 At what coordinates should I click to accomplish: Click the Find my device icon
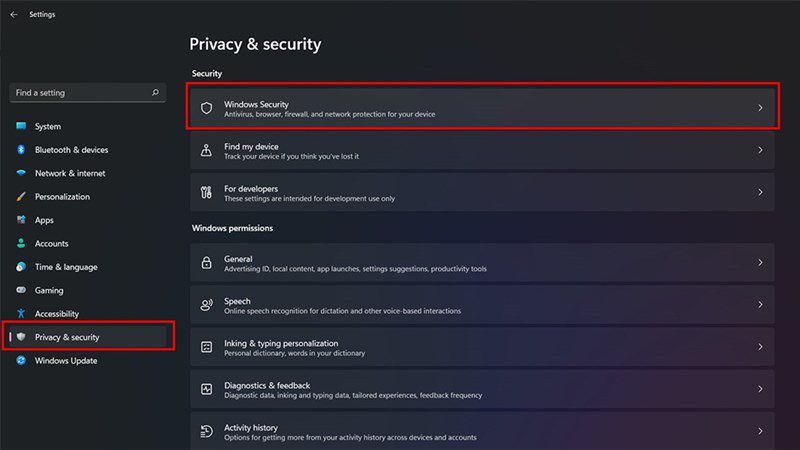pos(206,150)
